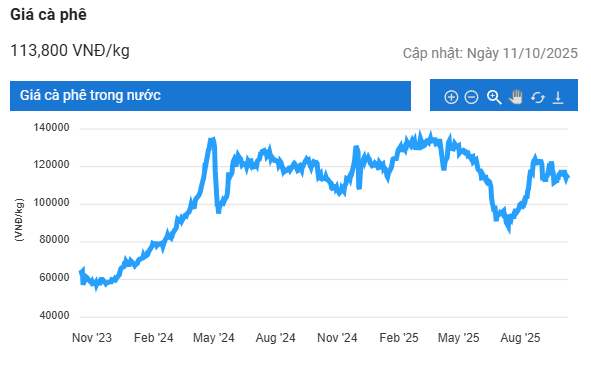Viewport: 591px width, 370px height.
Task: Click the zoom out minus icon
Action: [x=471, y=97]
